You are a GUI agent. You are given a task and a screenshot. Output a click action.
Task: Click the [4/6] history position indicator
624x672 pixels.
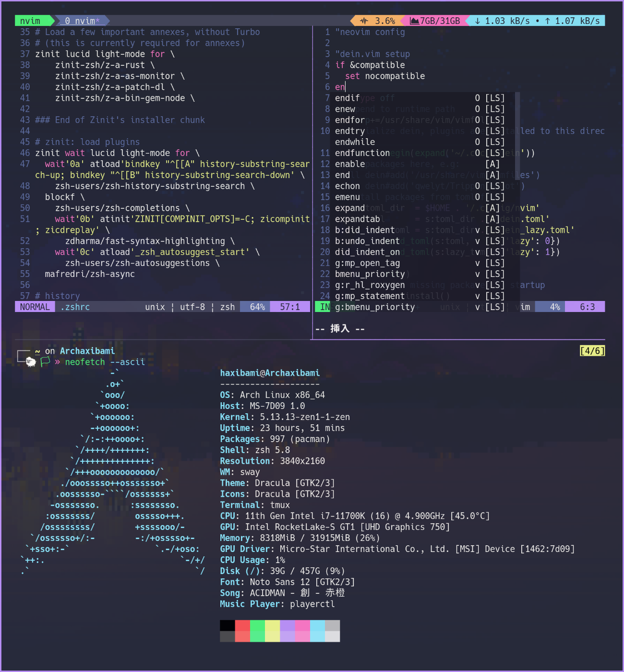[x=592, y=351]
